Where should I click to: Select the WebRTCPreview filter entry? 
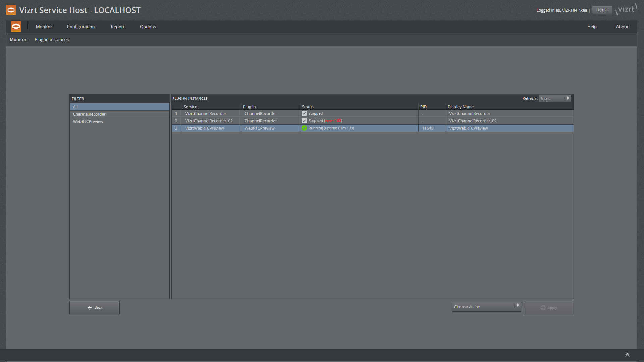coord(88,122)
